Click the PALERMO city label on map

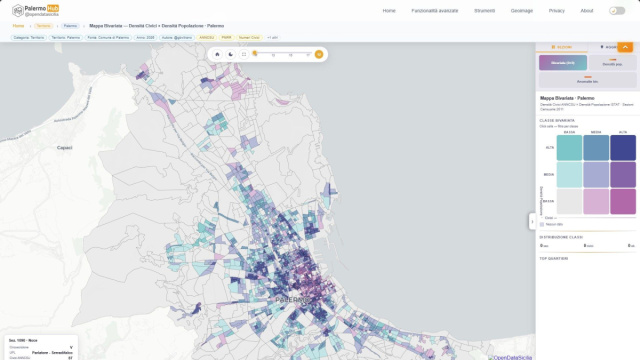(x=292, y=300)
